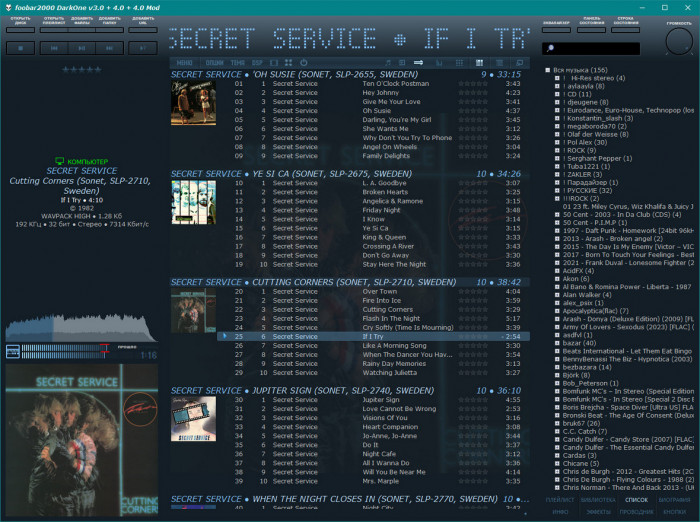This screenshot has width=700, height=522.
Task: Select track 'Ten O'Clock Postman'
Action: 373,84
